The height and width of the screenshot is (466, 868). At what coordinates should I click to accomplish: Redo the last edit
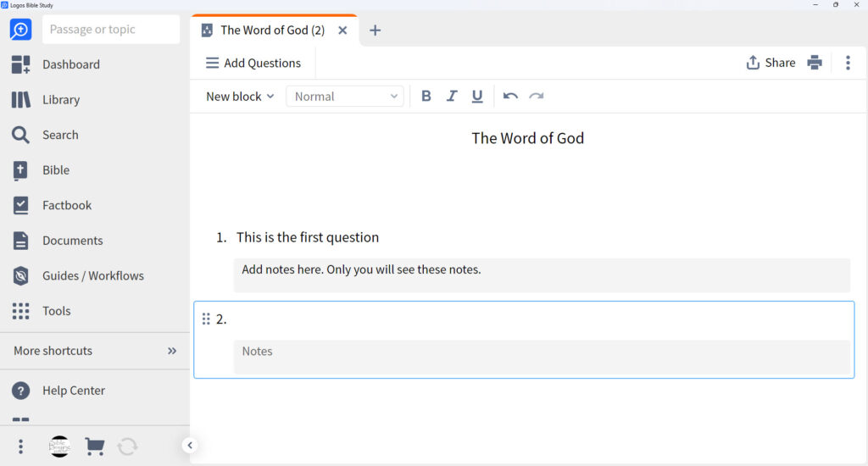[x=536, y=97]
